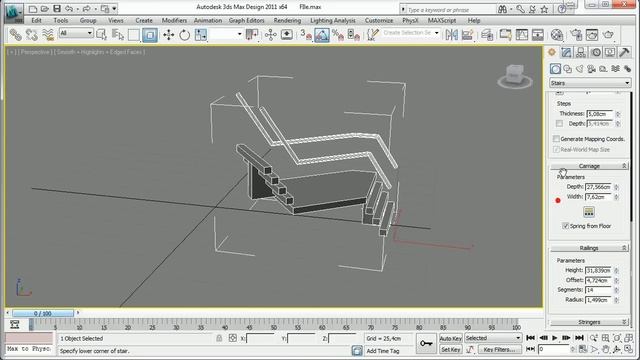Open the selection filter All dropdown
The height and width of the screenshot is (360, 640).
click(76, 33)
